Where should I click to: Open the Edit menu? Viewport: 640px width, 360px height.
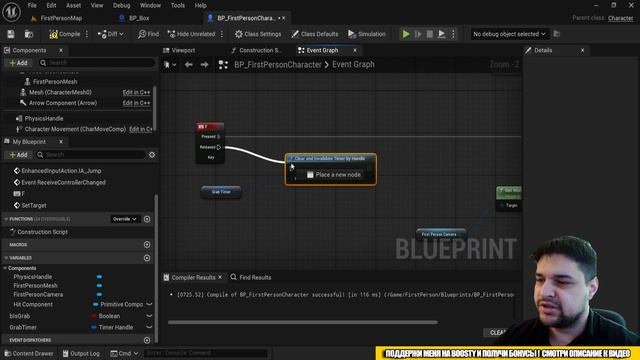[51, 5]
